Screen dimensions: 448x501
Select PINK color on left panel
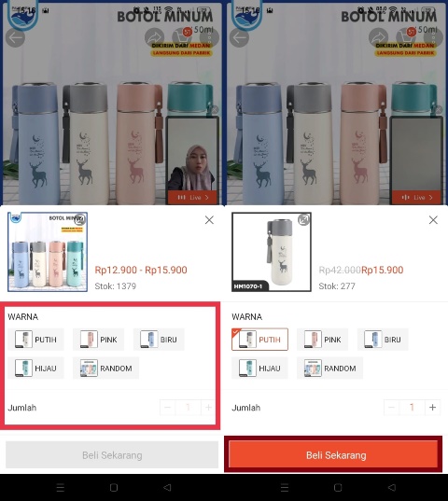pyautogui.click(x=98, y=340)
